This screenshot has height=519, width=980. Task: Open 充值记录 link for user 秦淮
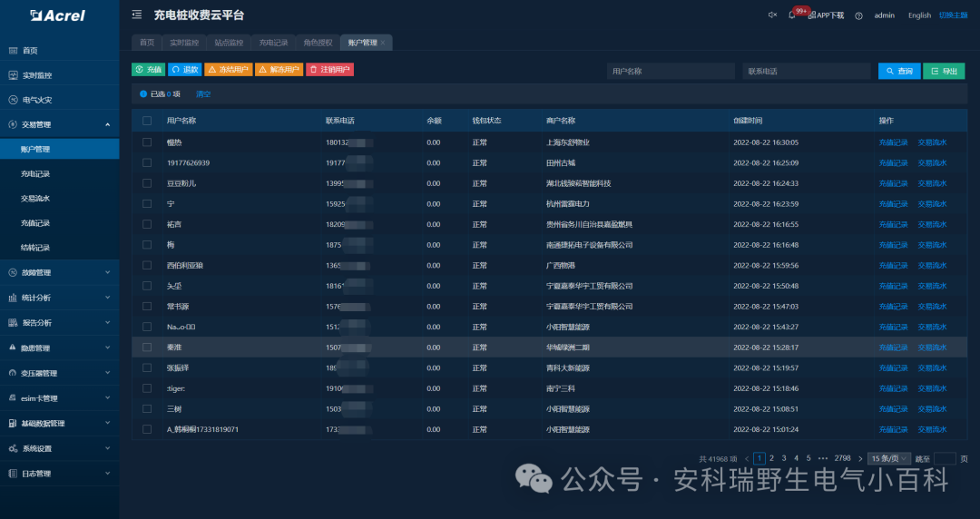(x=893, y=347)
